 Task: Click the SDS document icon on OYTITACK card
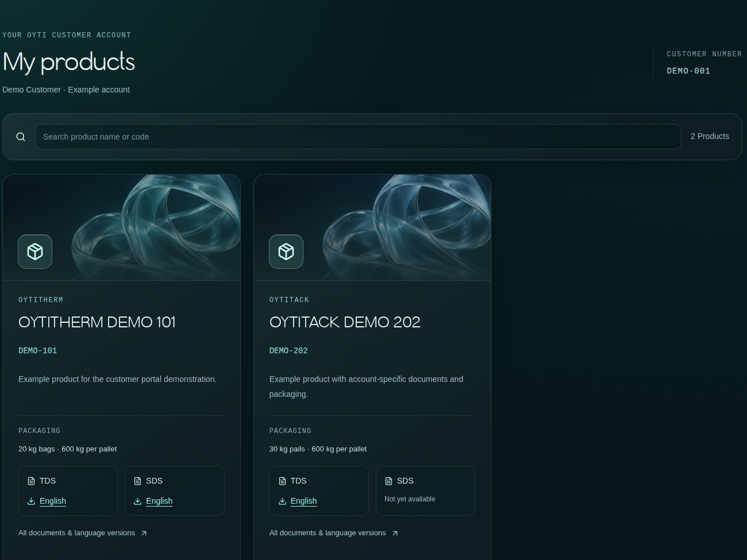(388, 481)
